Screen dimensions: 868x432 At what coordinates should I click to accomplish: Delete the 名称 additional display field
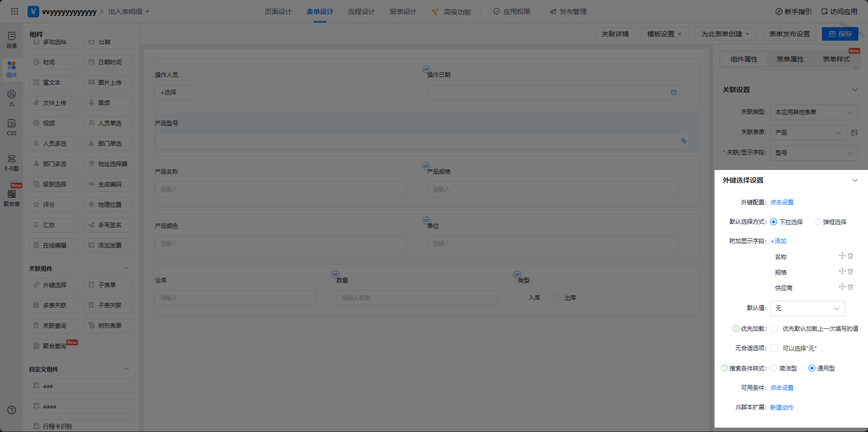[851, 256]
